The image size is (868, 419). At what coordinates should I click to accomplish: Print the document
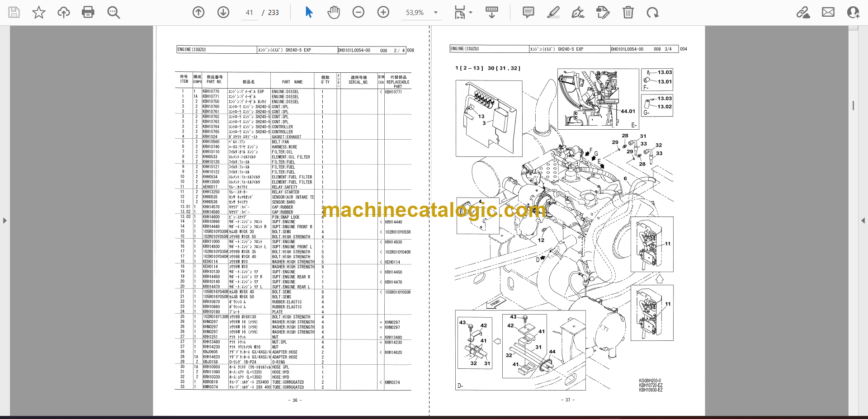coord(88,12)
